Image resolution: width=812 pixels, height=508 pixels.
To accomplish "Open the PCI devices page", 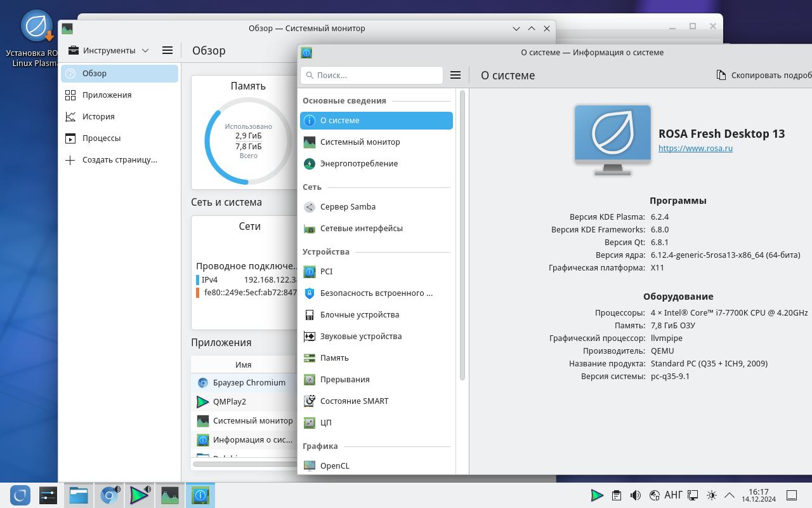I will [x=326, y=271].
